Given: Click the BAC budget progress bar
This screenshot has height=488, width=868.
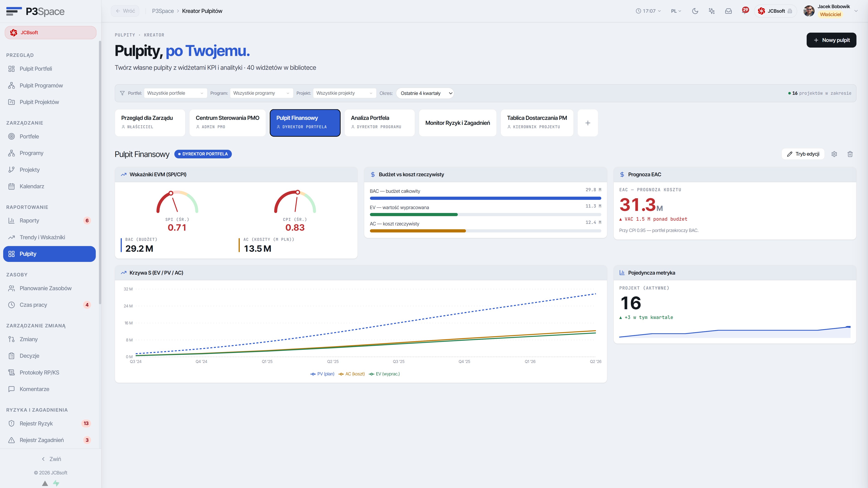Looking at the screenshot, I should [x=485, y=198].
